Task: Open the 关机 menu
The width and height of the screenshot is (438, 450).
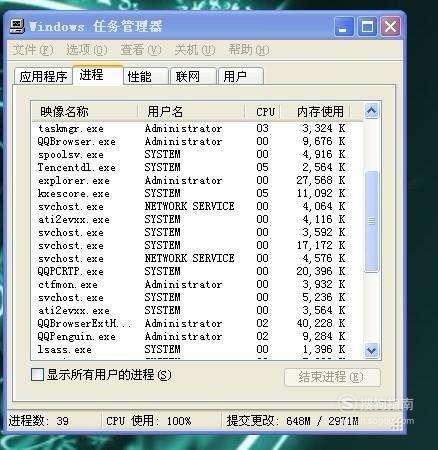Action: coord(195,50)
